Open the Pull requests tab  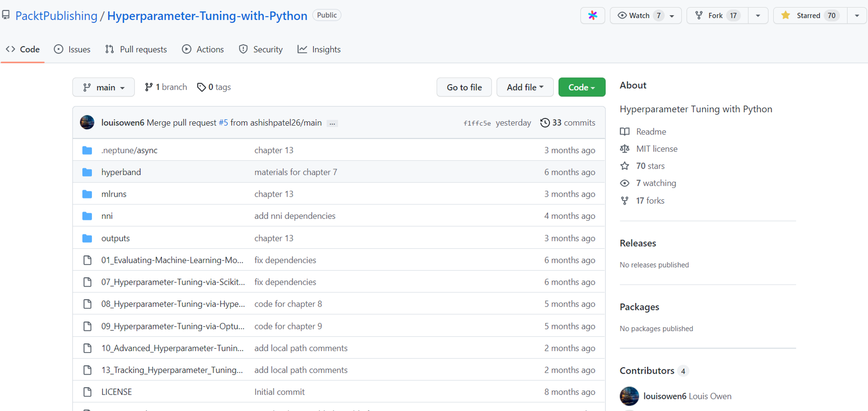click(x=136, y=49)
